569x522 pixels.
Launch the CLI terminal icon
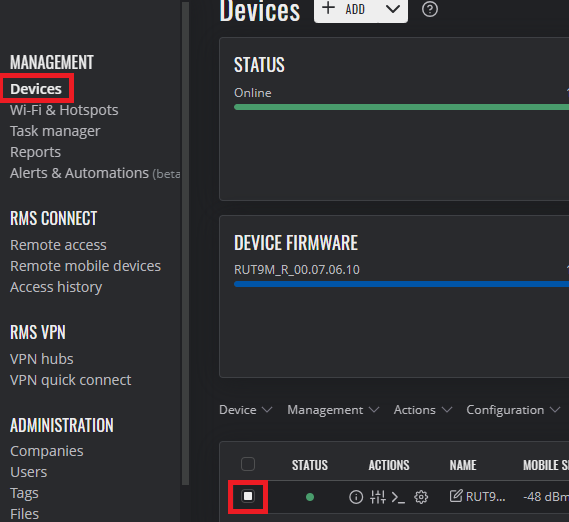click(x=398, y=497)
